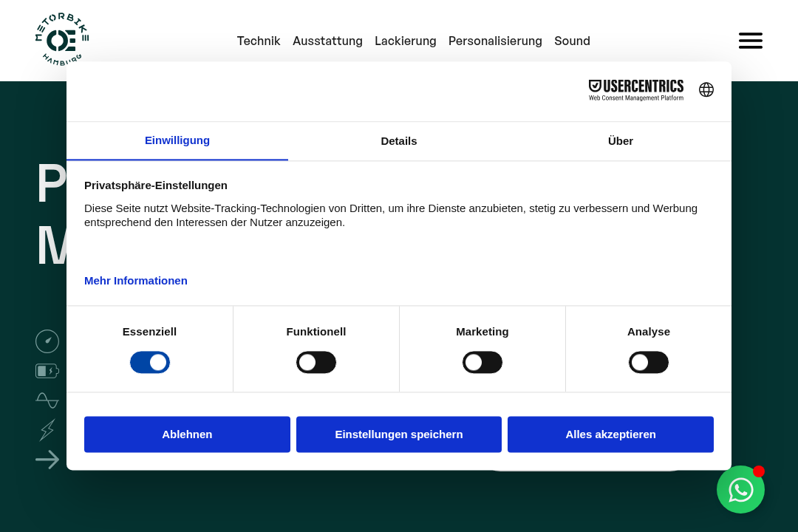Turn on the Analyse toggle
The height and width of the screenshot is (532, 798).
tap(649, 363)
